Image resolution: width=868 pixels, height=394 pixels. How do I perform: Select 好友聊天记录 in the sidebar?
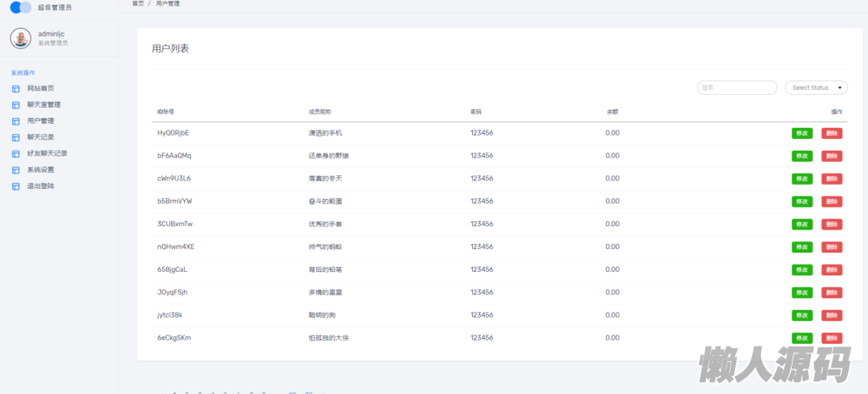coord(47,153)
